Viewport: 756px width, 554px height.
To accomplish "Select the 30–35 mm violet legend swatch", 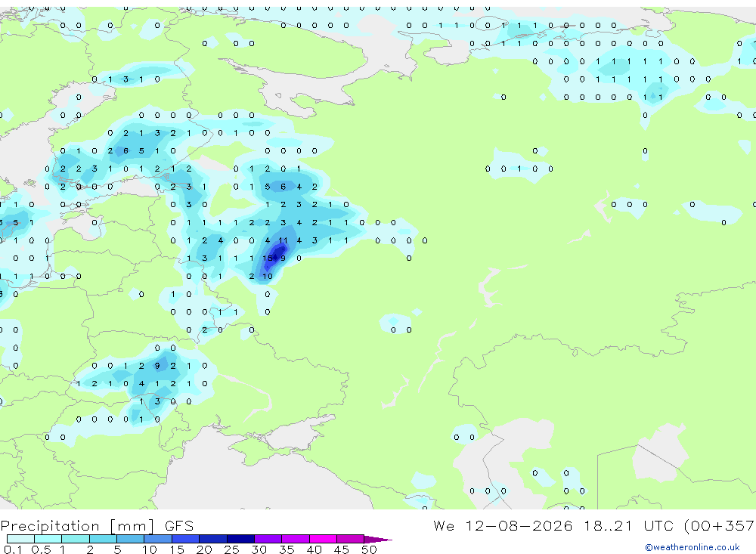I will [268, 539].
